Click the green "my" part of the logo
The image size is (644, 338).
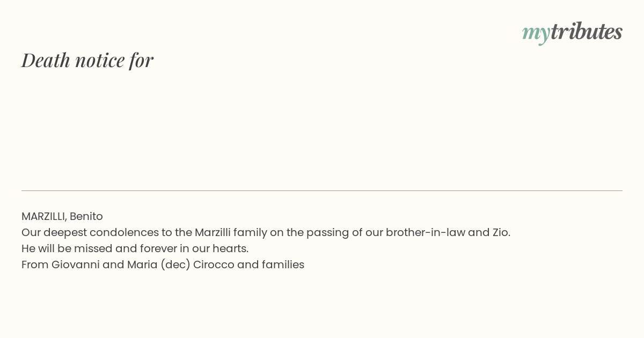tap(536, 34)
